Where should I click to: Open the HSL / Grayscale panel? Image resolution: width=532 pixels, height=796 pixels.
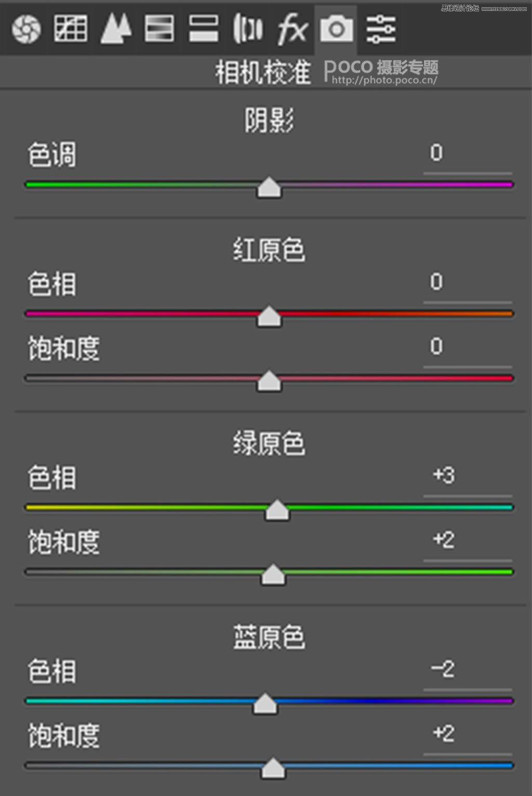pos(159,29)
